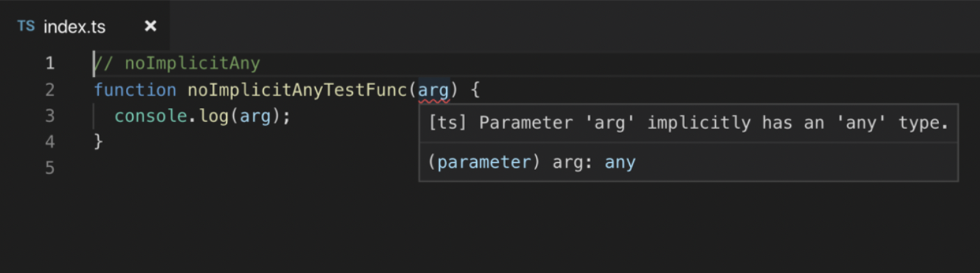The image size is (980, 273).
Task: Click line number 2 in gutter
Action: point(50,90)
